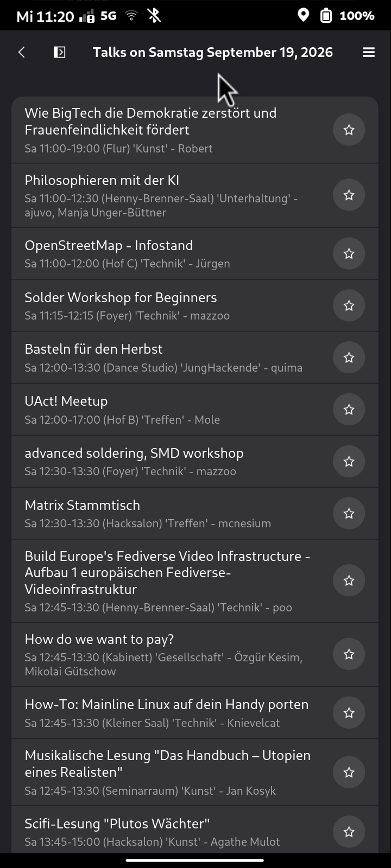The height and width of the screenshot is (868, 391).
Task: Open the hamburger menu
Action: point(369,52)
